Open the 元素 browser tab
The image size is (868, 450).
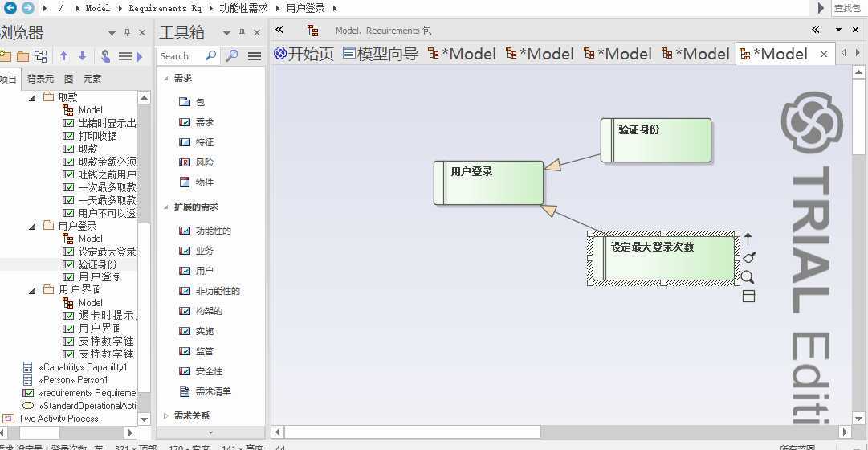coord(92,79)
